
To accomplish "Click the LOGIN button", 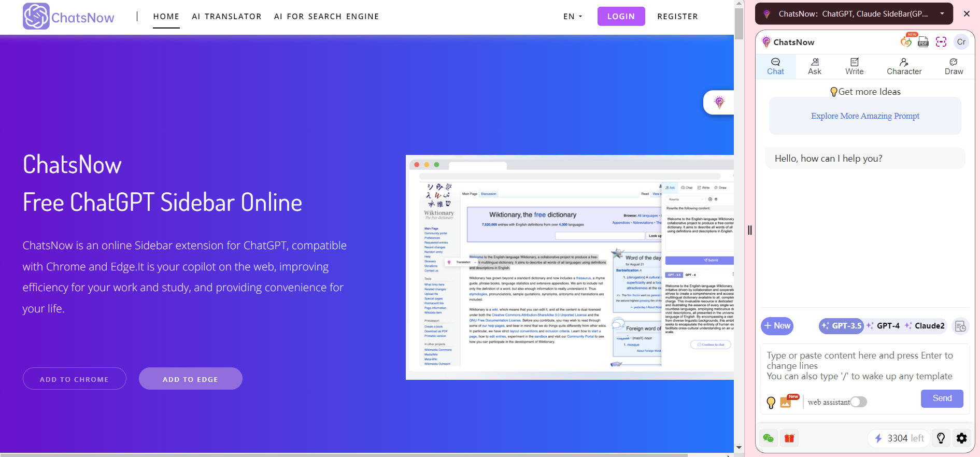I will (x=621, y=16).
